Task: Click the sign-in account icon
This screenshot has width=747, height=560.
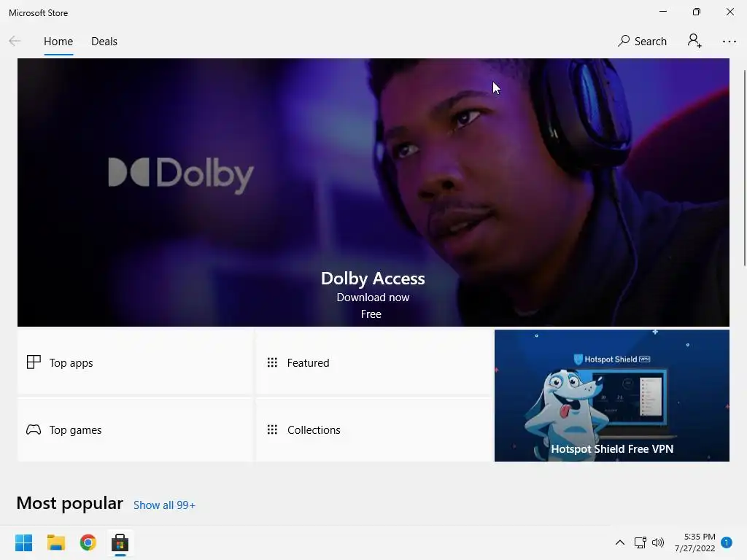Action: (694, 41)
